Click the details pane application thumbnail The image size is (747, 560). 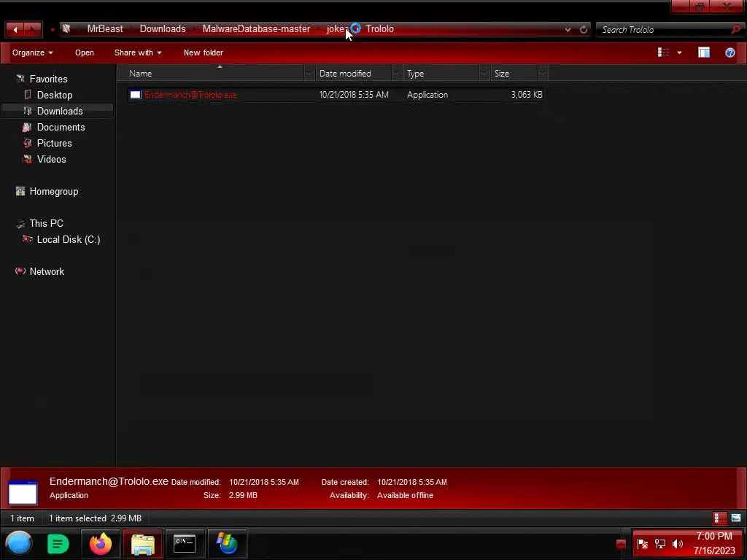23,492
